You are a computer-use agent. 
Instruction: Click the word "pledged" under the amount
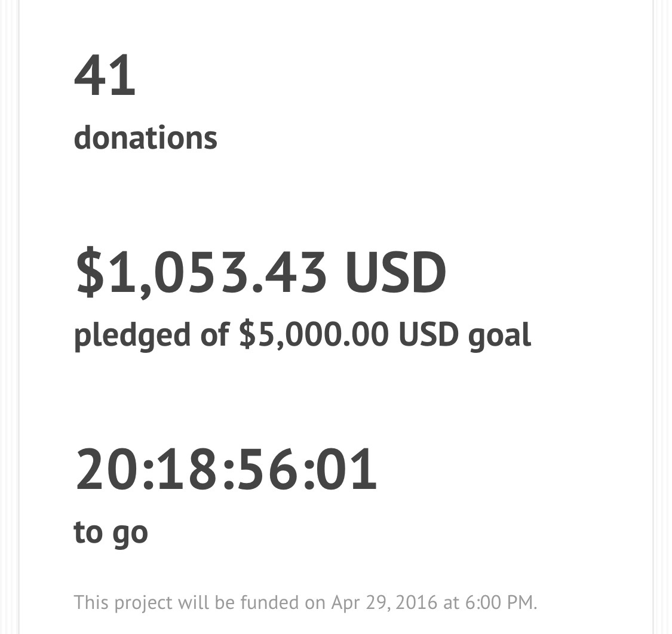coord(131,335)
